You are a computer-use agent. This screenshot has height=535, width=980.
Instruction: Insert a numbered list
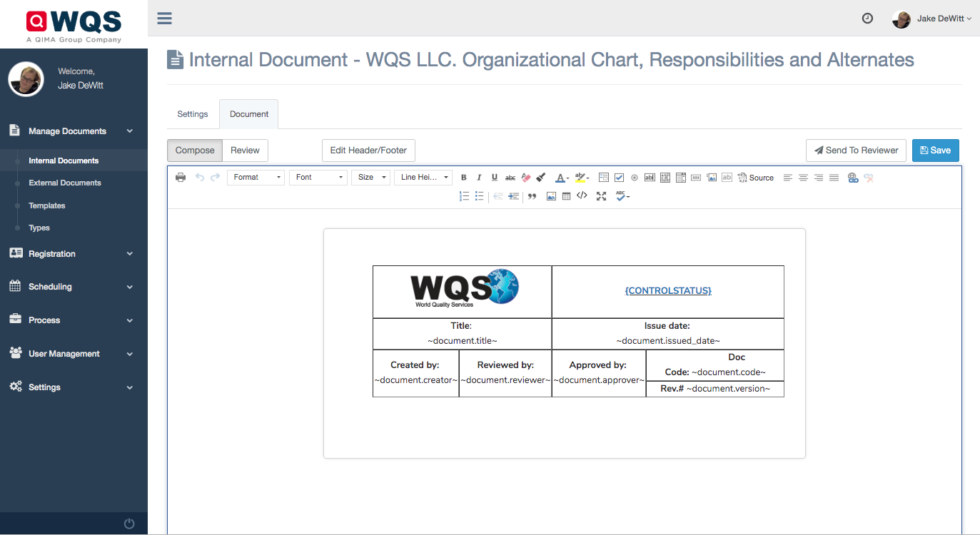click(x=464, y=196)
